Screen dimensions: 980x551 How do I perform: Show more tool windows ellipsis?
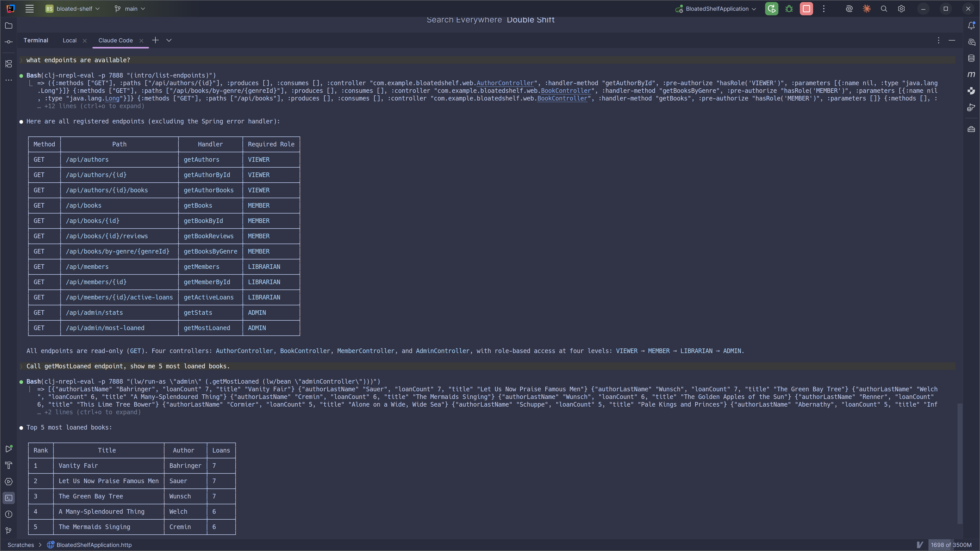click(9, 80)
